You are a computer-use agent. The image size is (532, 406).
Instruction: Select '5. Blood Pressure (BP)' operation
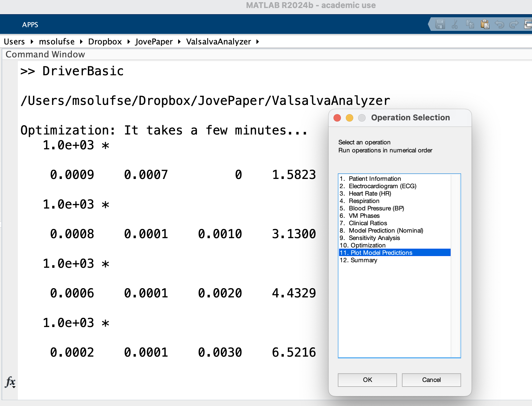(x=395, y=208)
